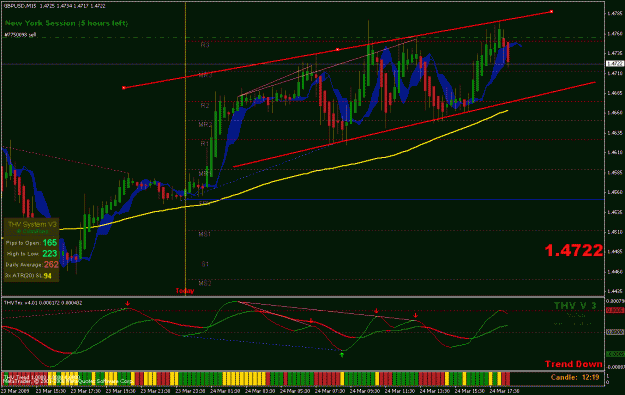The image size is (625, 395).
Task: Click the 24 Mar 15:30 time label
Action: pos(470,391)
